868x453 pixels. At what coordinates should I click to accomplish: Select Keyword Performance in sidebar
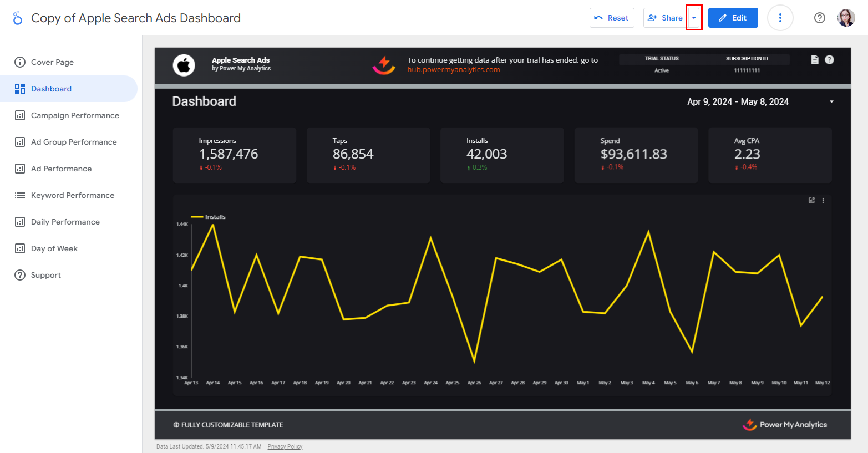click(x=73, y=195)
